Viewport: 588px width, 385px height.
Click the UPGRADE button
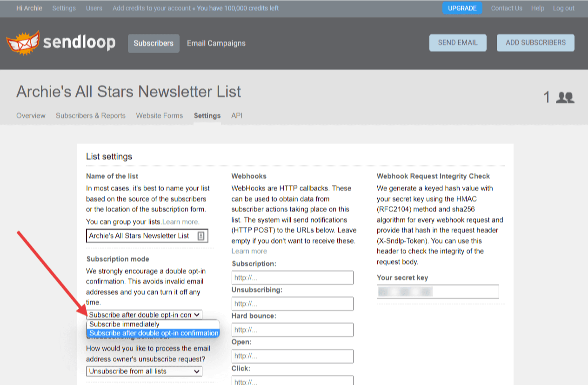462,8
